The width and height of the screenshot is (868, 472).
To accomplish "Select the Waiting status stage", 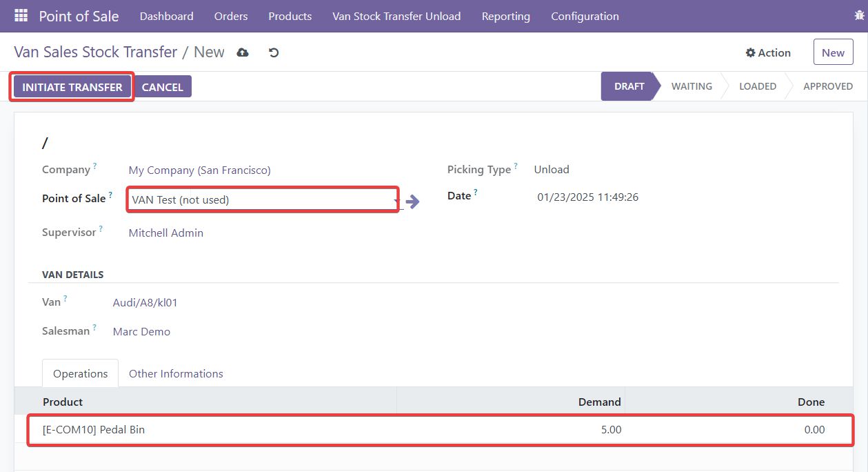I will (692, 86).
